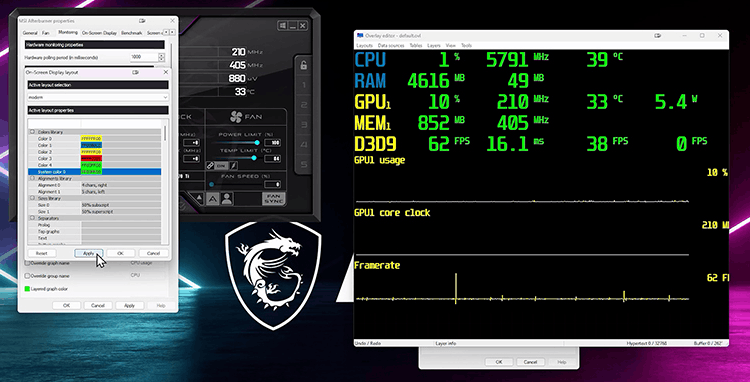
Task: Switch to the On-Screen Display tab
Action: (99, 33)
